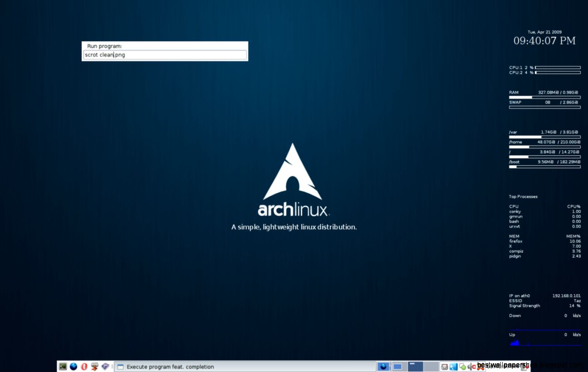Open the mail notification tray icon
Screen dimensions: 588x372
click(x=445, y=367)
